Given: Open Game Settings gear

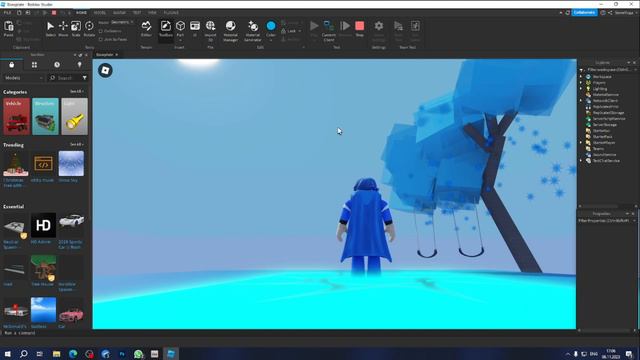Looking at the screenshot, I should point(379,30).
